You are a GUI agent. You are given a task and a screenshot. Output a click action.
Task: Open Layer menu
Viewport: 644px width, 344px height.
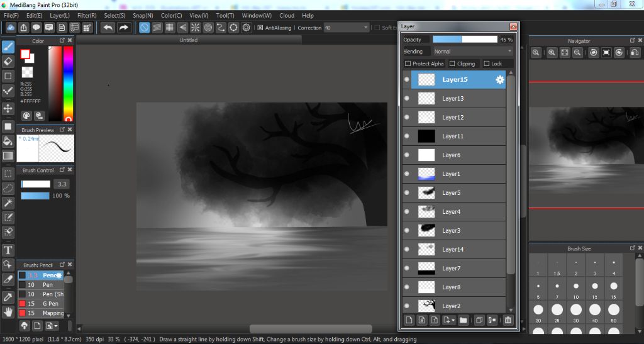[60, 16]
